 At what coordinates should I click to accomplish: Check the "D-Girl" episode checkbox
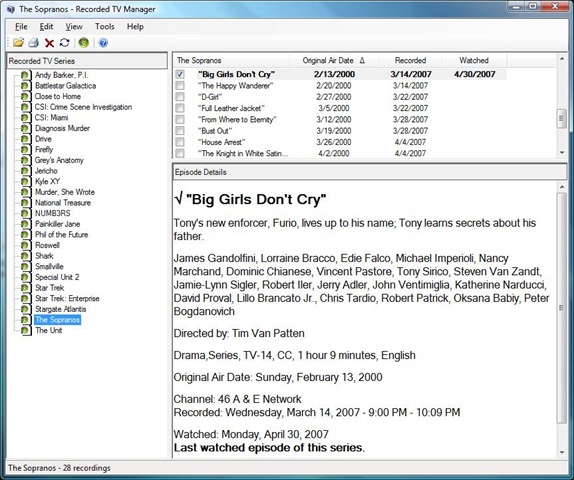tap(180, 97)
